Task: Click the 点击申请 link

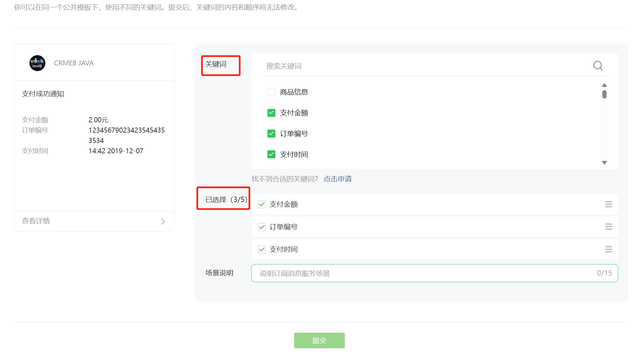Action: 337,179
